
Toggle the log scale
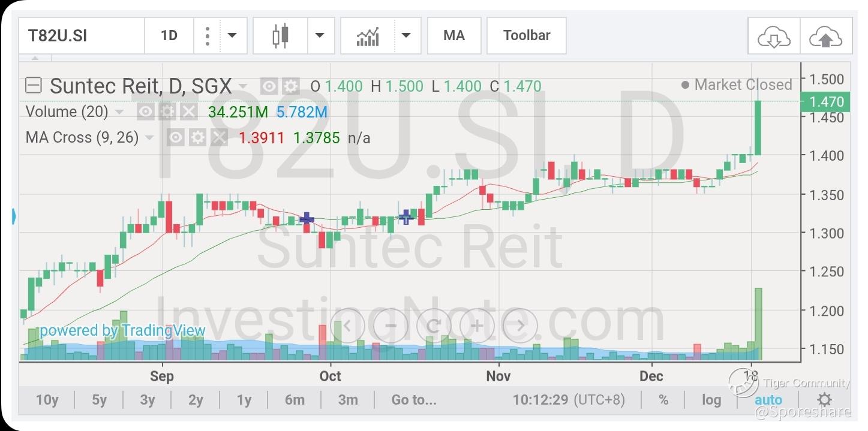point(711,400)
